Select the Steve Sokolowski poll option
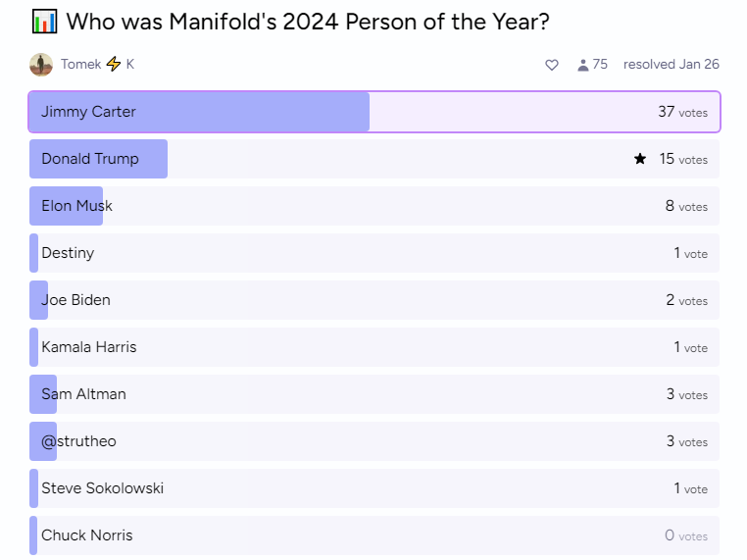Screen dimensions: 747x560 (x=374, y=488)
